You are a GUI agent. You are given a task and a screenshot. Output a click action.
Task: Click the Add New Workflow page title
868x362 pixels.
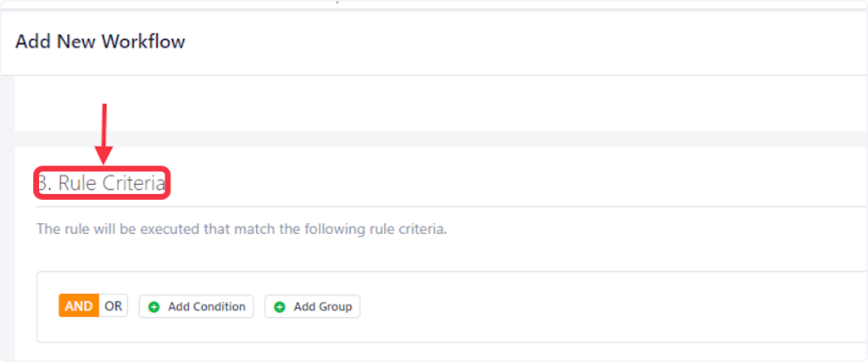[100, 42]
